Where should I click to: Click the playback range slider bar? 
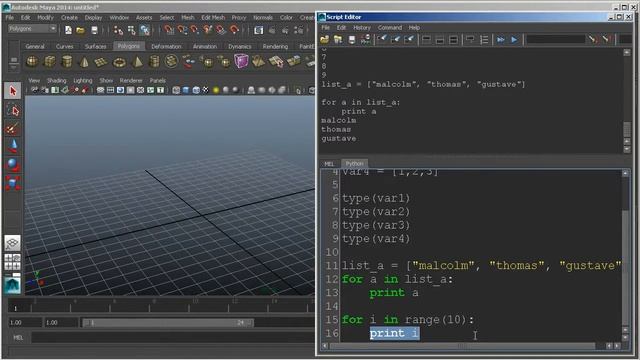168,323
